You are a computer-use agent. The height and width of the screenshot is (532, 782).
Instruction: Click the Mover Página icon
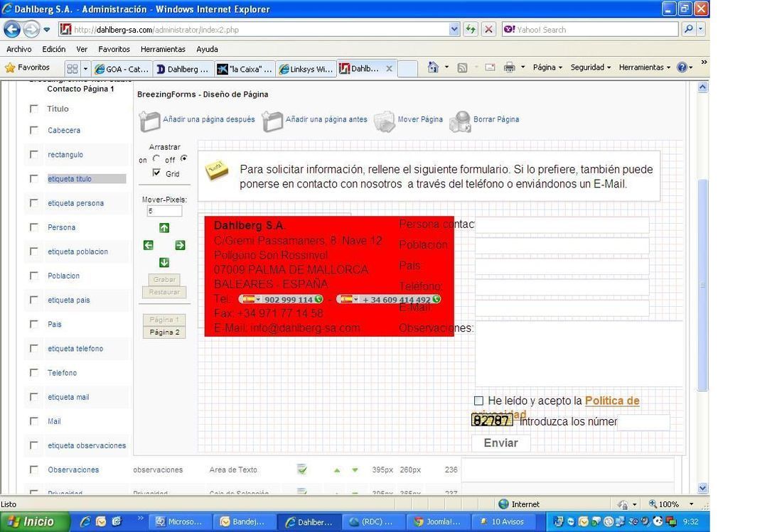point(385,121)
